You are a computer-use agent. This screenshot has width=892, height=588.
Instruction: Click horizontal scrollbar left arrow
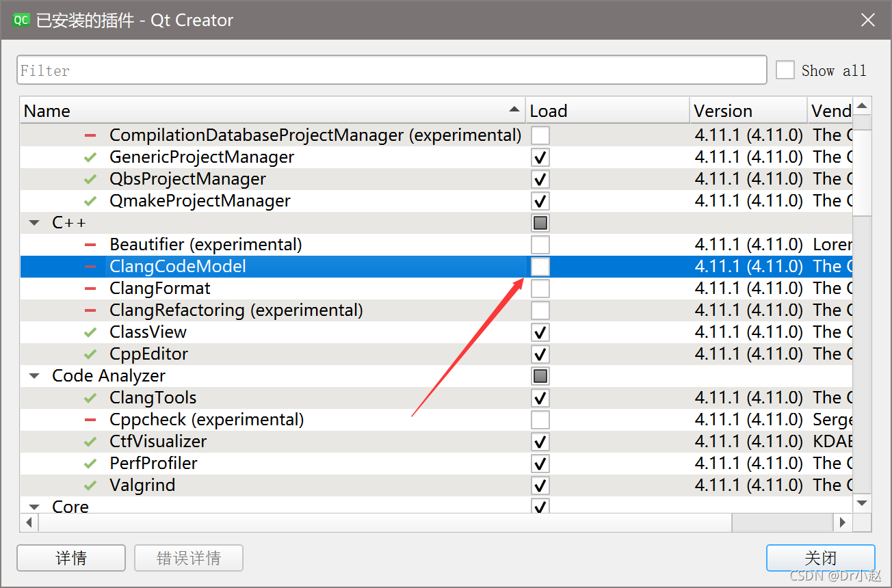(29, 523)
